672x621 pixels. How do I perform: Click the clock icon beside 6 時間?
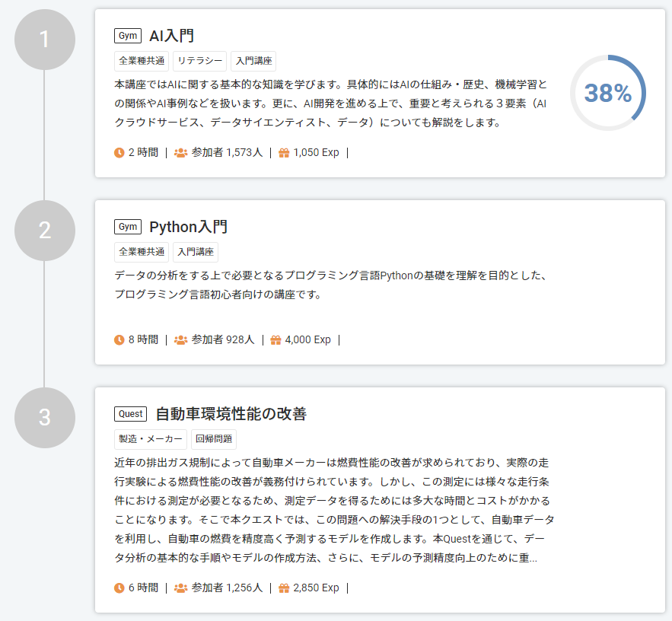click(119, 588)
